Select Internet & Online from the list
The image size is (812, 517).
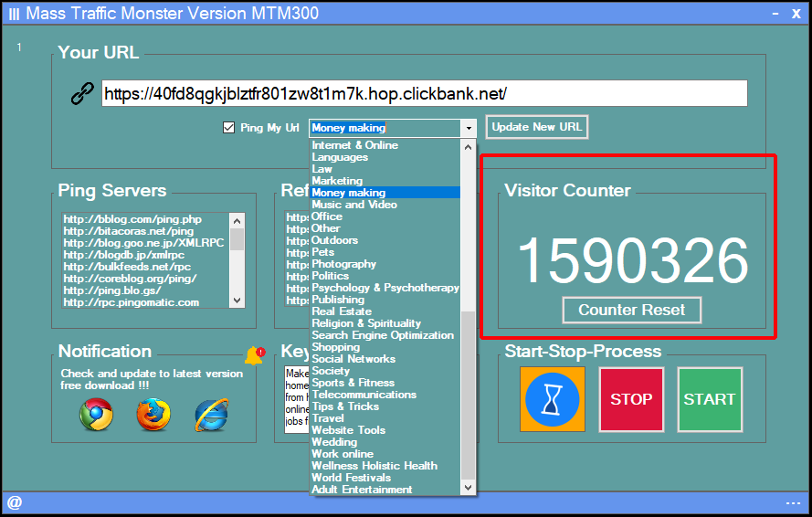pyautogui.click(x=385, y=145)
